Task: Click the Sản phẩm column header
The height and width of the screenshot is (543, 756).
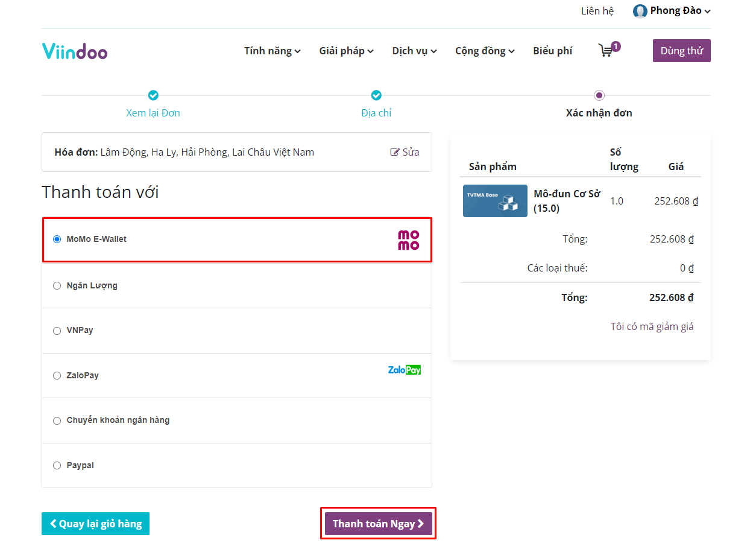Action: pos(493,167)
